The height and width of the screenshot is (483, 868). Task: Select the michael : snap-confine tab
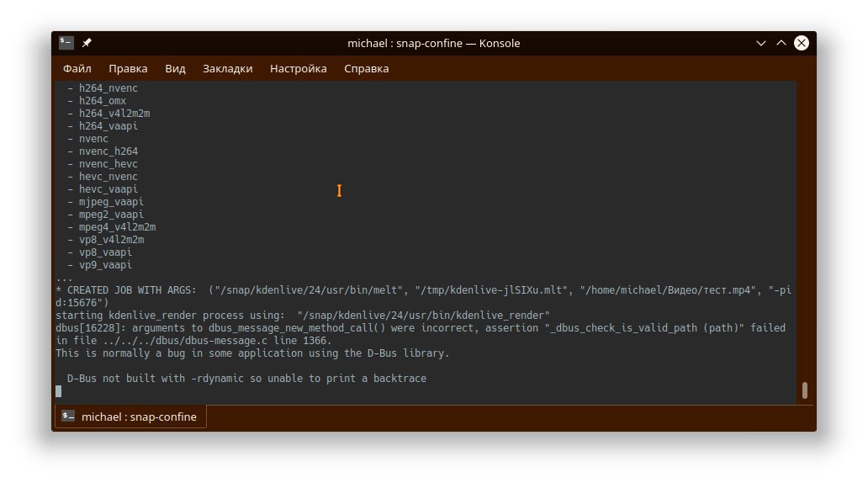point(130,417)
